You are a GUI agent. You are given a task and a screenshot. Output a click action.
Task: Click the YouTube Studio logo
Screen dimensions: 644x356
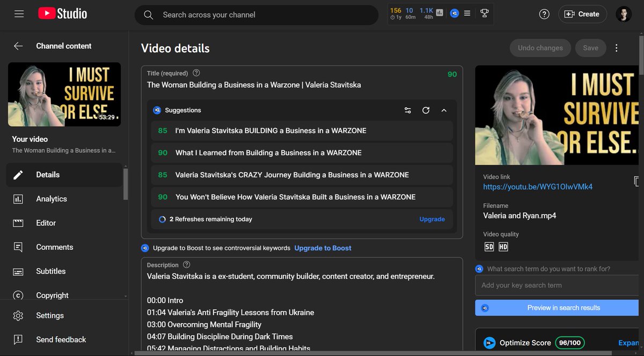click(62, 14)
